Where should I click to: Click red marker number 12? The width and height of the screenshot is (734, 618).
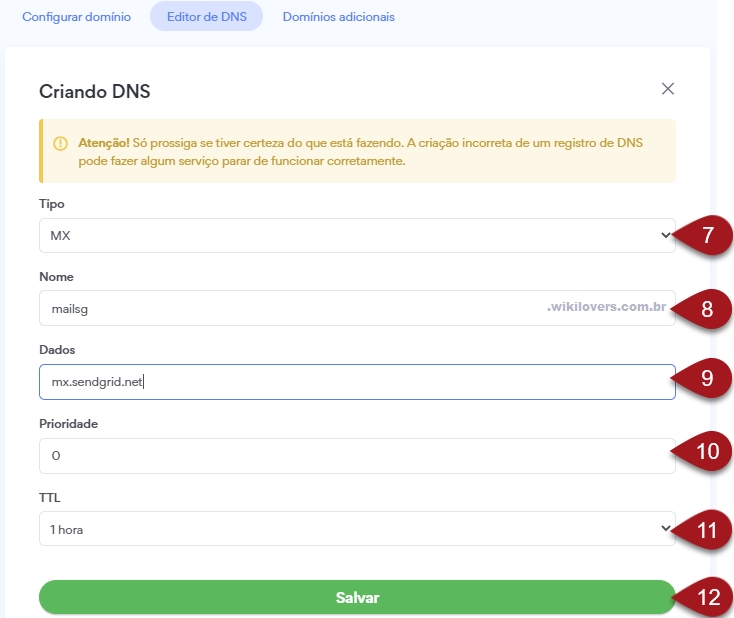pos(703,597)
